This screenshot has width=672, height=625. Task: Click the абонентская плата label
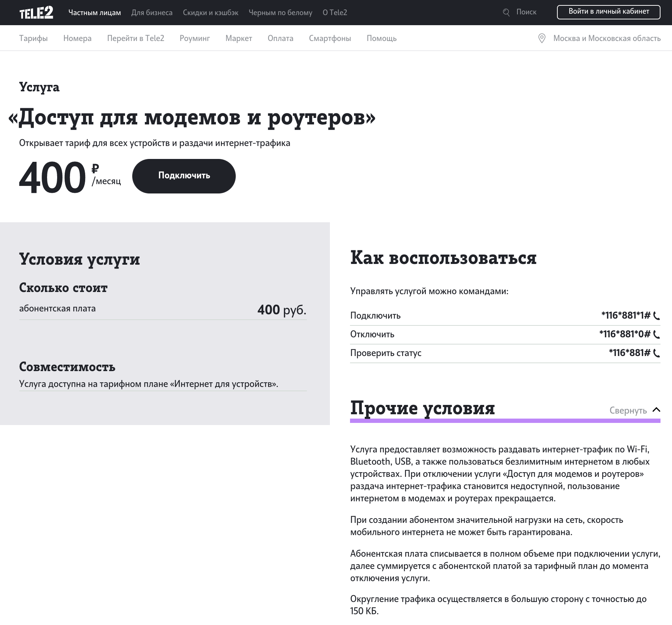point(57,309)
